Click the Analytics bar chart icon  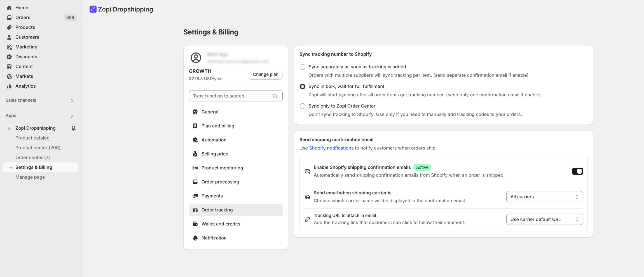(x=9, y=86)
